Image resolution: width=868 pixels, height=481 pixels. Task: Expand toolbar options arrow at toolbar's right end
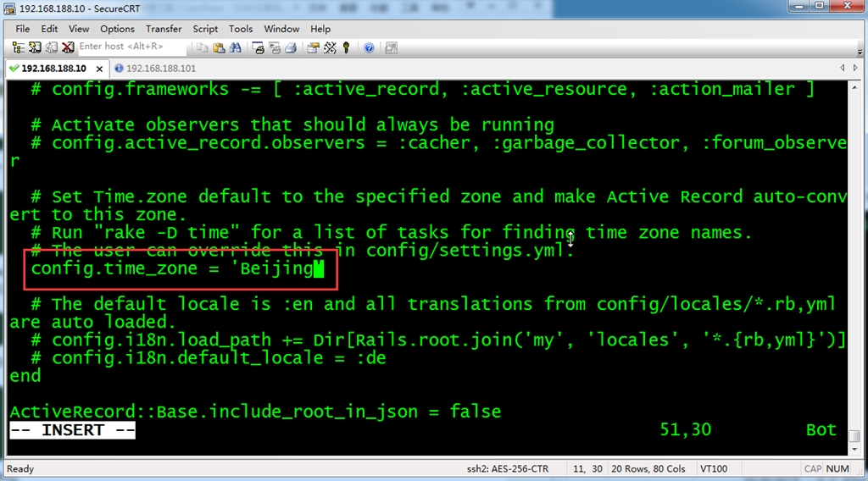(860, 53)
